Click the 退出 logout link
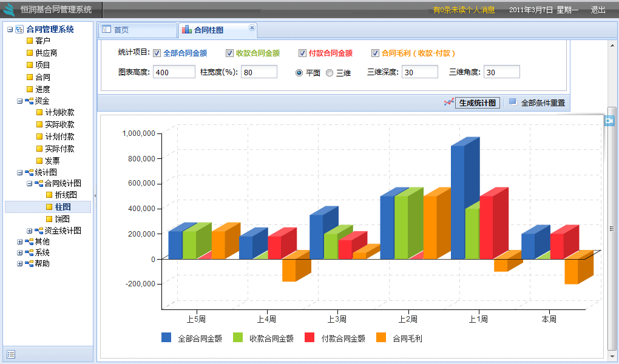Viewport: 619px width, 364px height. coord(598,10)
